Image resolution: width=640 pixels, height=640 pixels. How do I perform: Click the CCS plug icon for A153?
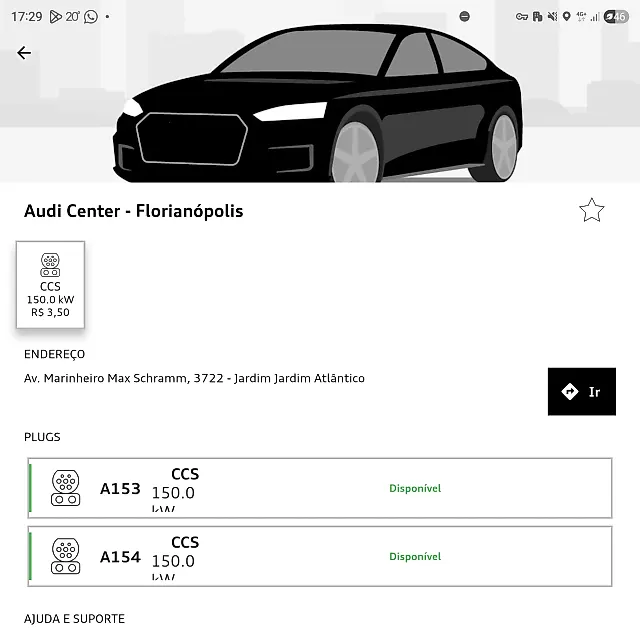65,488
